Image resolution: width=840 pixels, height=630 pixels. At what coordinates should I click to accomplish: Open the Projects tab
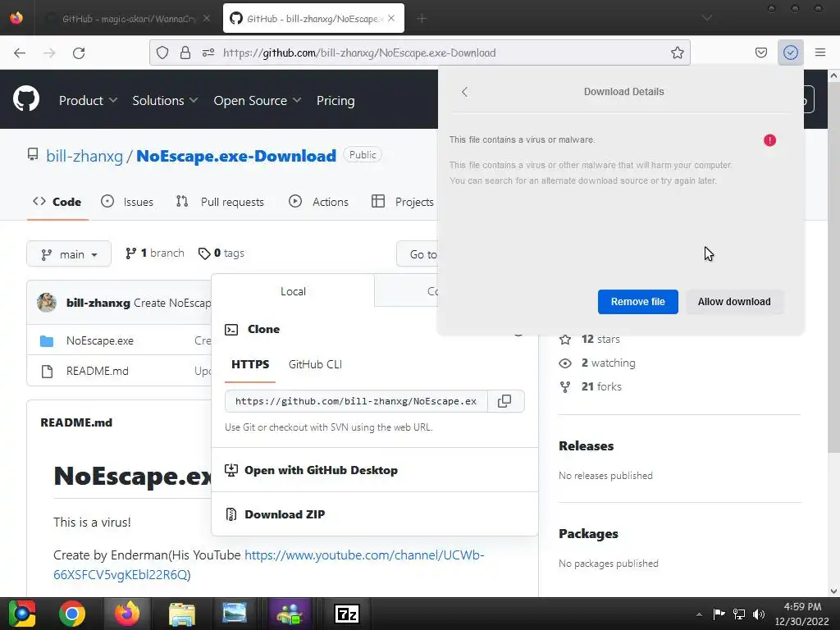point(403,202)
